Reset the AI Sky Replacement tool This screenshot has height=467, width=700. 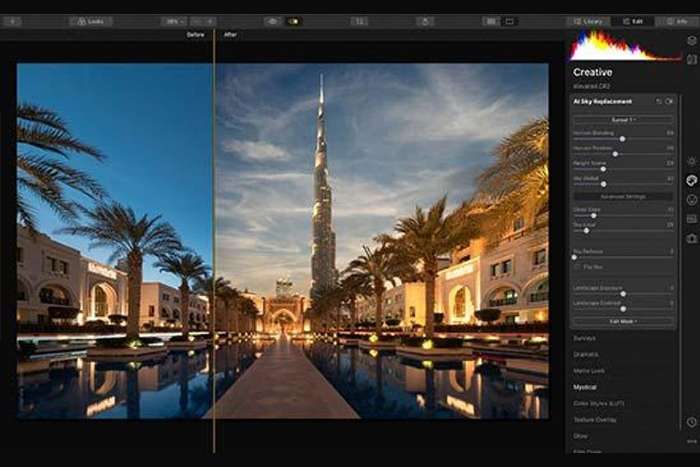[x=658, y=101]
